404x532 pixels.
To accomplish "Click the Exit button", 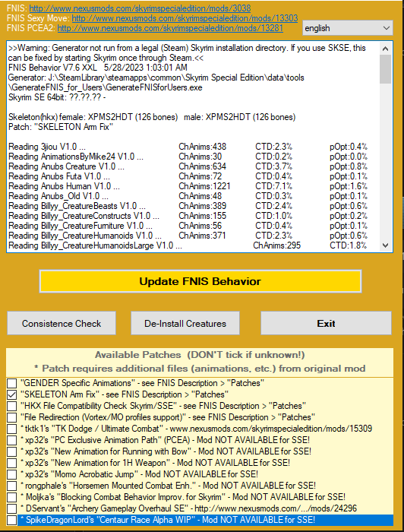I will point(326,323).
